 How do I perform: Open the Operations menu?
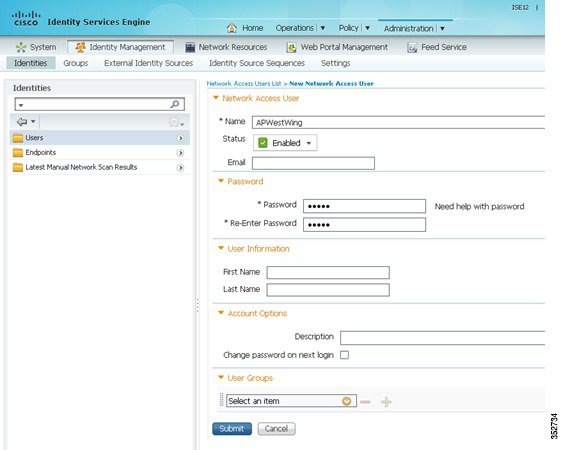click(300, 28)
